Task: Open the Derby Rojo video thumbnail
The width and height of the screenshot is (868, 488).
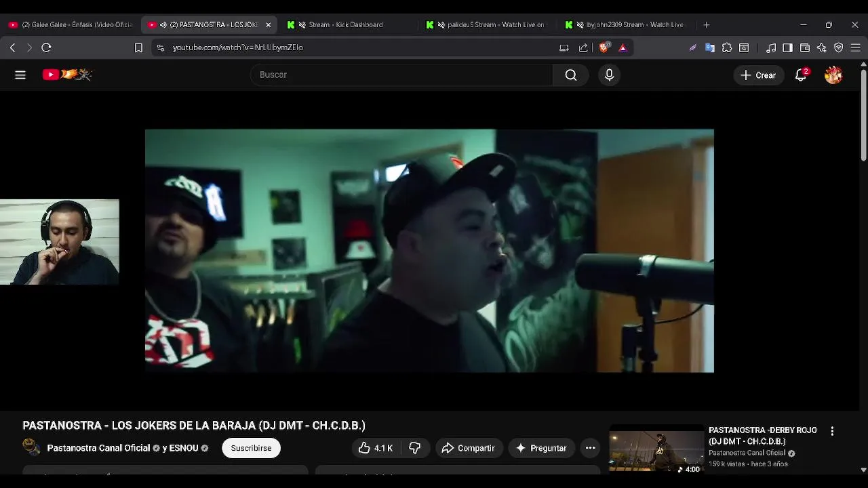Action: pos(656,449)
